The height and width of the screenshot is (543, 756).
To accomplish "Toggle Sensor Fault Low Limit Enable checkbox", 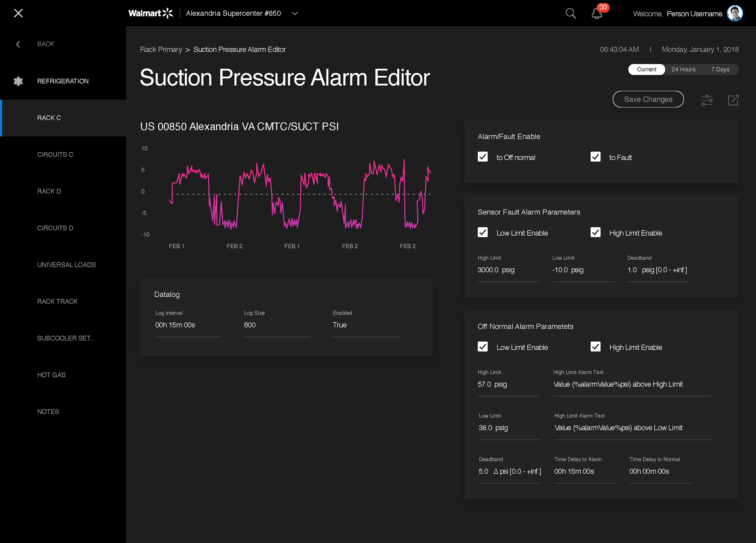I will pos(483,232).
